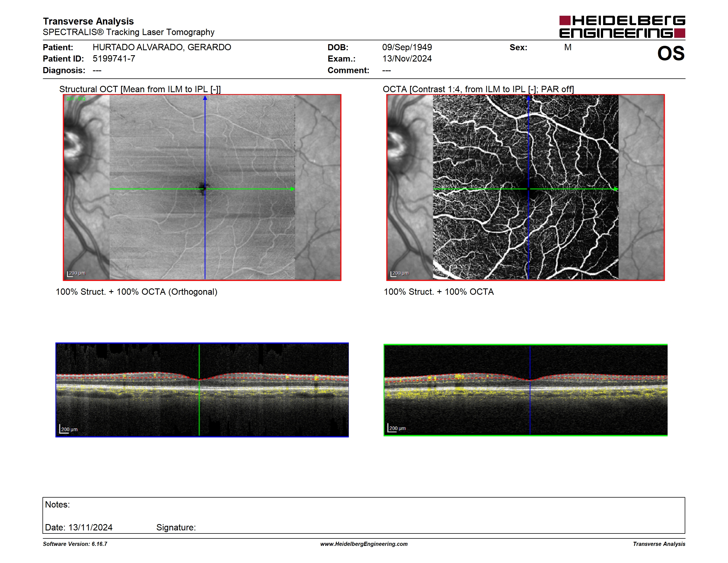Click the Heidelberg Engineering logo

coord(622,27)
